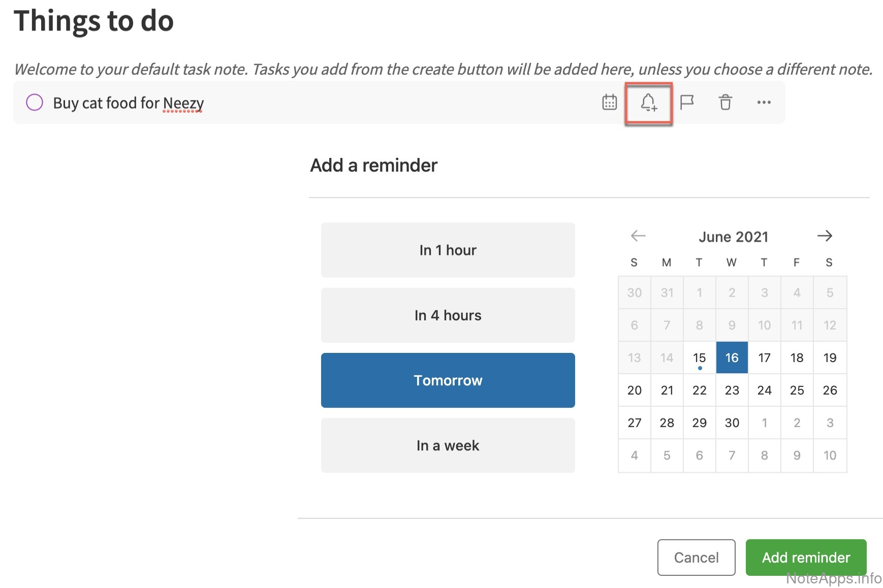This screenshot has height=588, width=883.
Task: Pick June 15 on the calendar
Action: pos(699,358)
